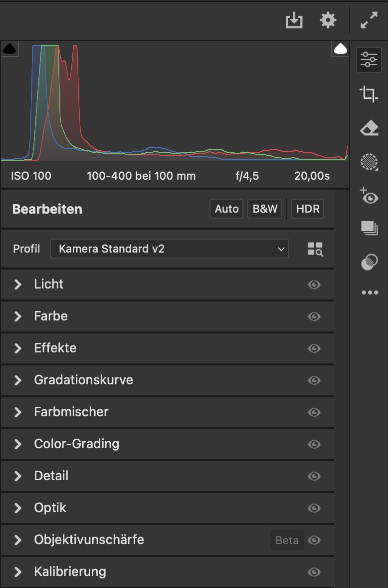Toggle visibility of Licht panel

click(314, 285)
